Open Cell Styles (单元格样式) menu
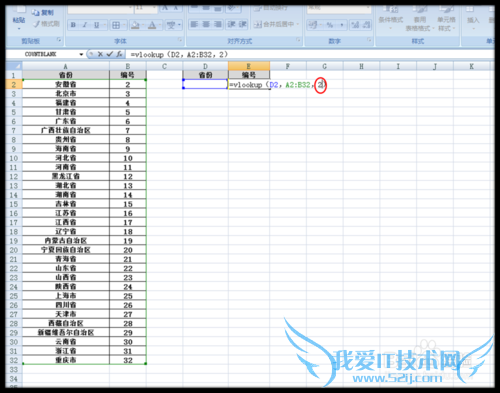 [446, 19]
